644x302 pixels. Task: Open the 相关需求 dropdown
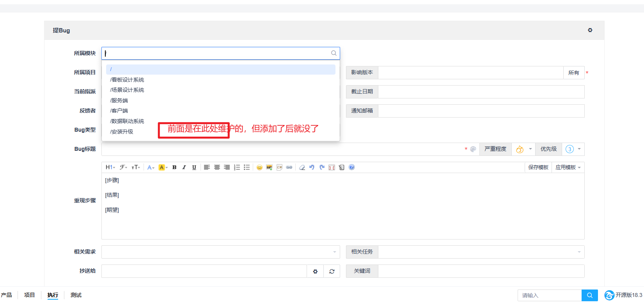pyautogui.click(x=221, y=252)
